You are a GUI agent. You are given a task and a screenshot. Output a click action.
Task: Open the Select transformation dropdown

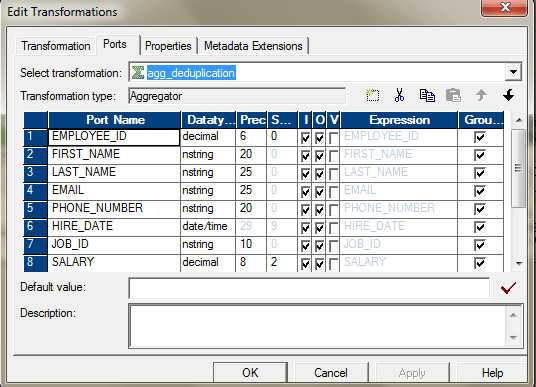[x=513, y=72]
